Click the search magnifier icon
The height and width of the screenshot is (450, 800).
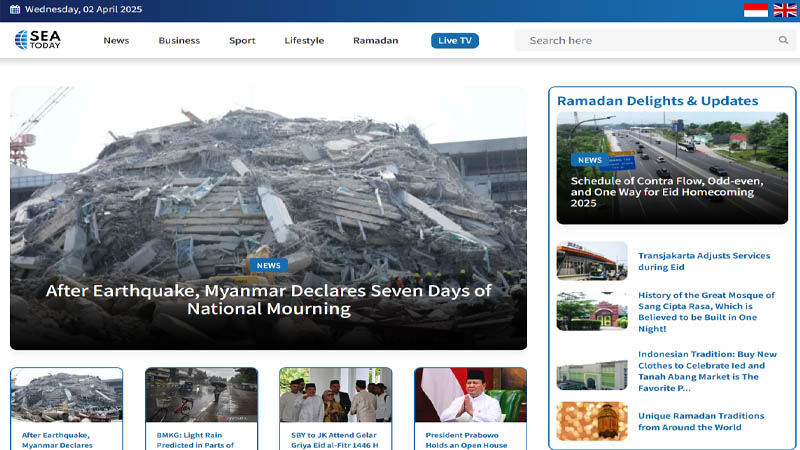[x=783, y=40]
